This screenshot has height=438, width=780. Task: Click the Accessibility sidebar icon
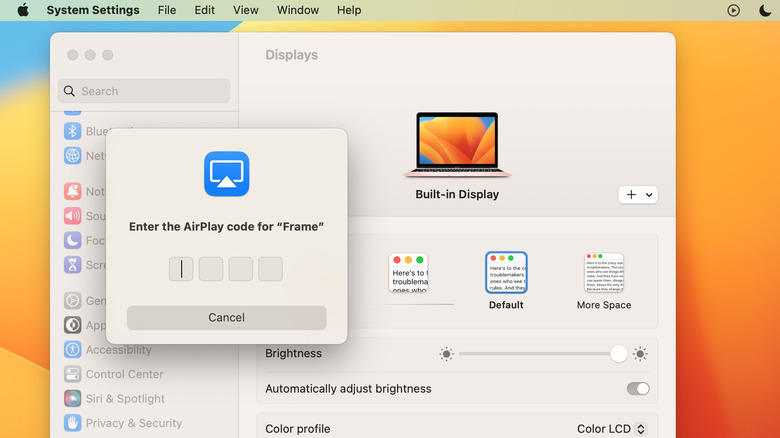[x=72, y=350]
